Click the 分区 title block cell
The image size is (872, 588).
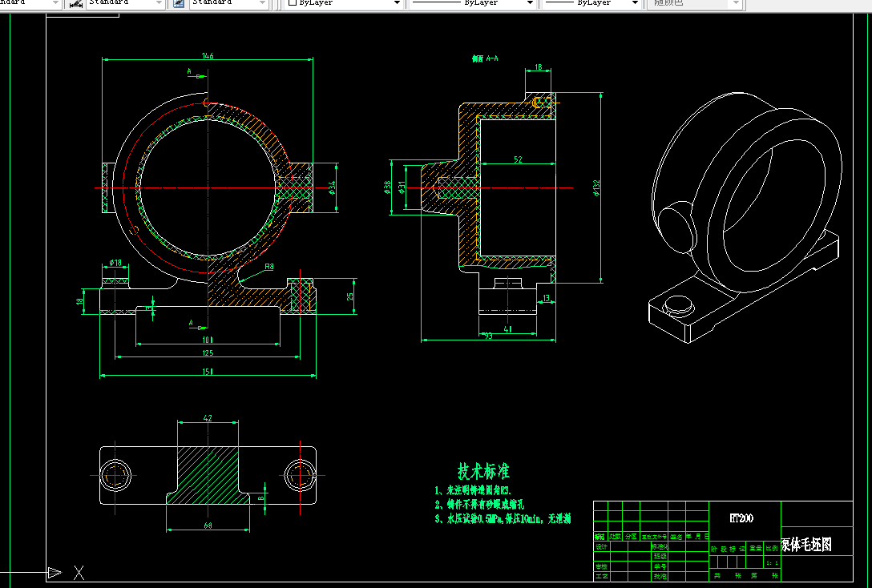point(631,537)
